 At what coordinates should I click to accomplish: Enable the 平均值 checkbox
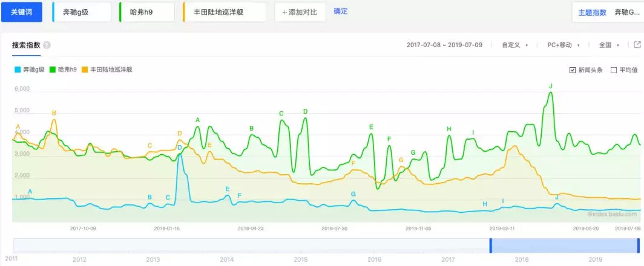coord(614,70)
